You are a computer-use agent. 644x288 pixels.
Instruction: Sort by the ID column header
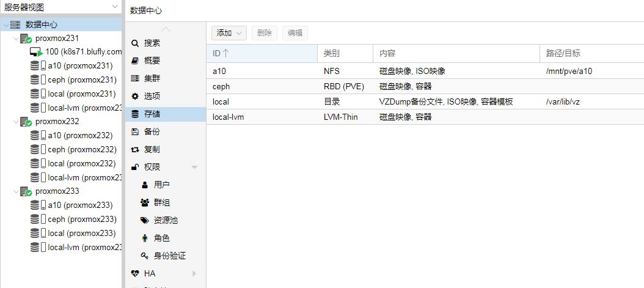(x=262, y=54)
